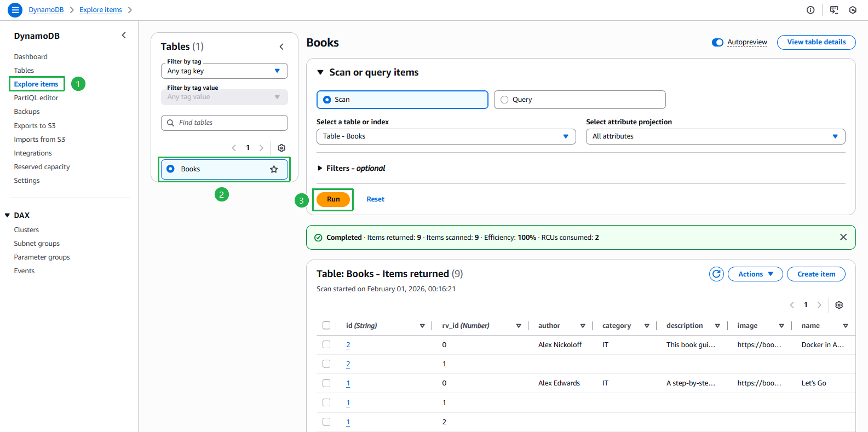
Task: Go to previous page of items results
Action: tap(792, 305)
